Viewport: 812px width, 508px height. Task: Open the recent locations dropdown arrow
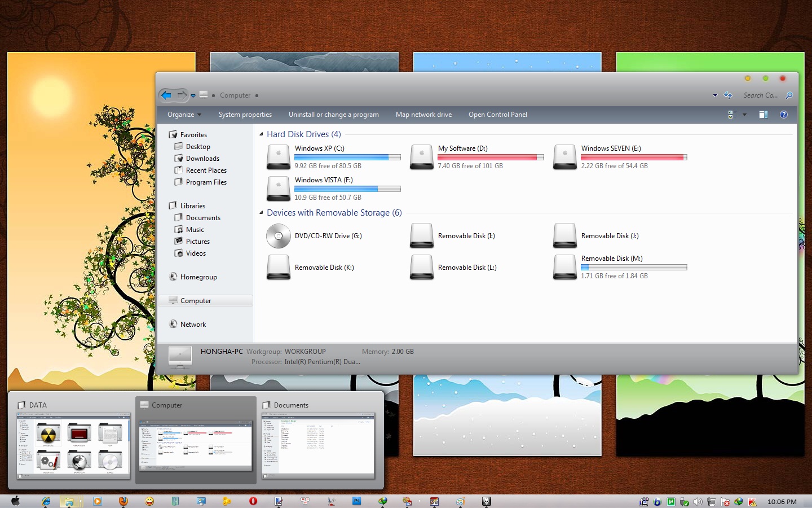click(x=193, y=96)
